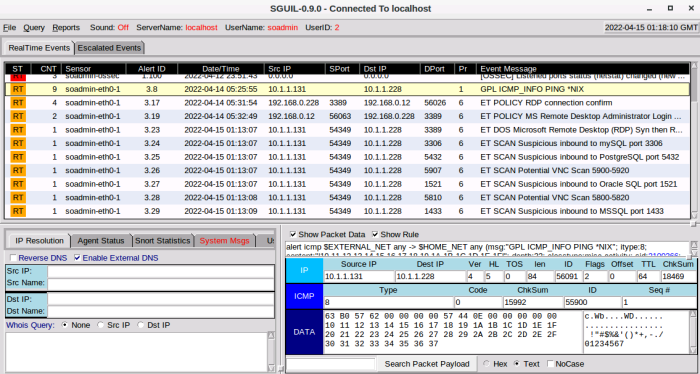This screenshot has height=374, width=700.
Task: Click the Dest IP value 10.1.1.228 field
Action: click(430, 276)
